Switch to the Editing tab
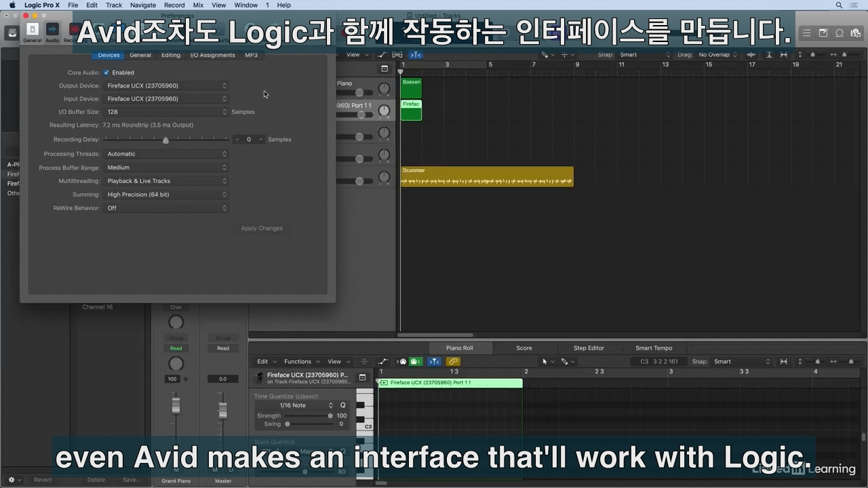Image resolution: width=868 pixels, height=488 pixels. pos(171,55)
